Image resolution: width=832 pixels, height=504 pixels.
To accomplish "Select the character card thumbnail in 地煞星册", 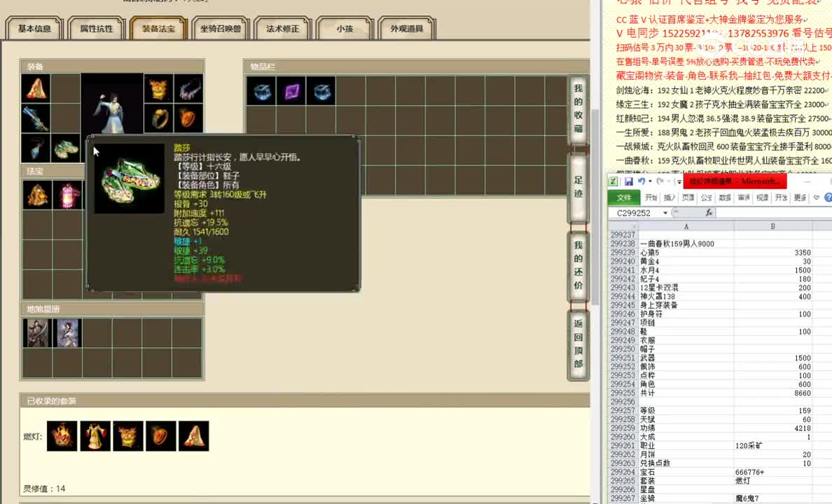I will [37, 334].
